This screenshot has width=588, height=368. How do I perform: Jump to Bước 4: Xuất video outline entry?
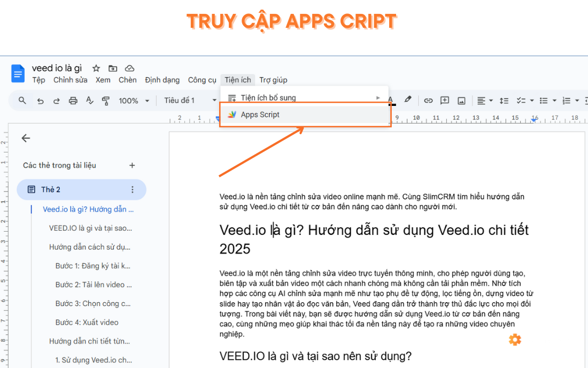87,322
